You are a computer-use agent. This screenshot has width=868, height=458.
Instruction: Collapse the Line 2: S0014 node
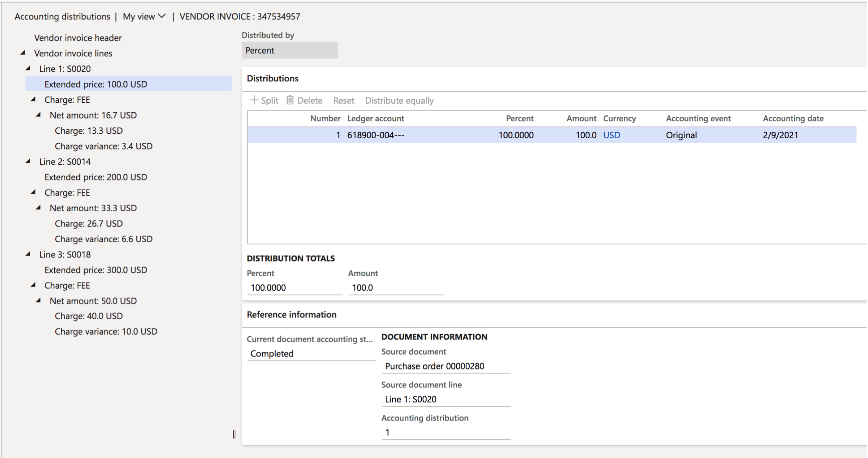tap(28, 161)
